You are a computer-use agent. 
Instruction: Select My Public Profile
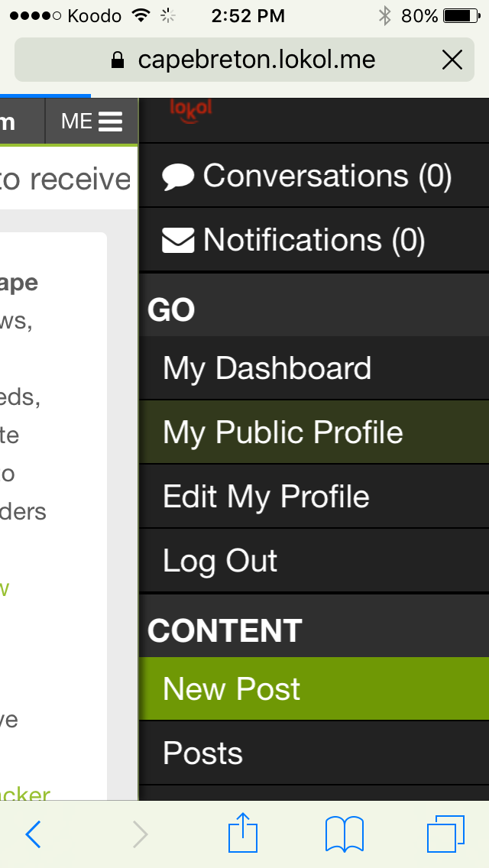click(314, 432)
